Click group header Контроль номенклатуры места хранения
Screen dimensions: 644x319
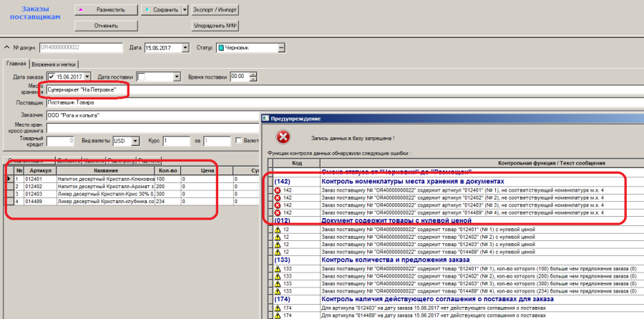click(413, 181)
